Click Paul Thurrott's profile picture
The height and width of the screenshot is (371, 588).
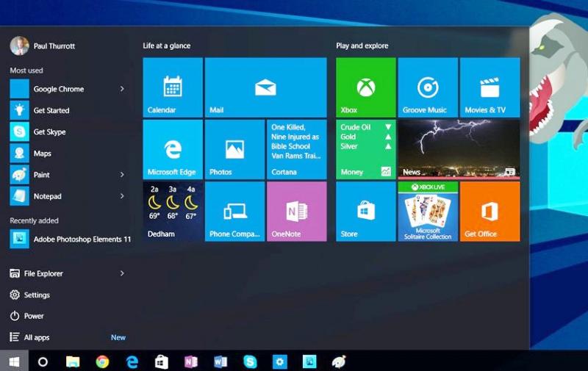coord(19,46)
